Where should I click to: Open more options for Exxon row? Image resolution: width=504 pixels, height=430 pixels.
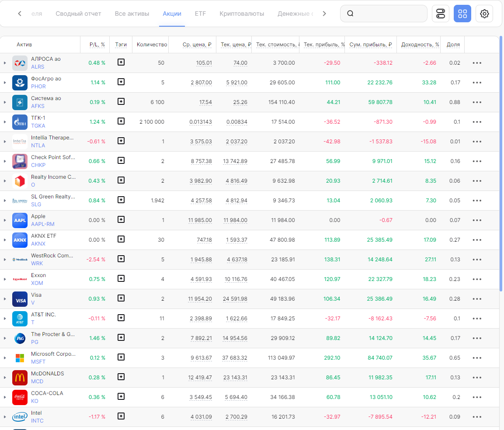[477, 279]
